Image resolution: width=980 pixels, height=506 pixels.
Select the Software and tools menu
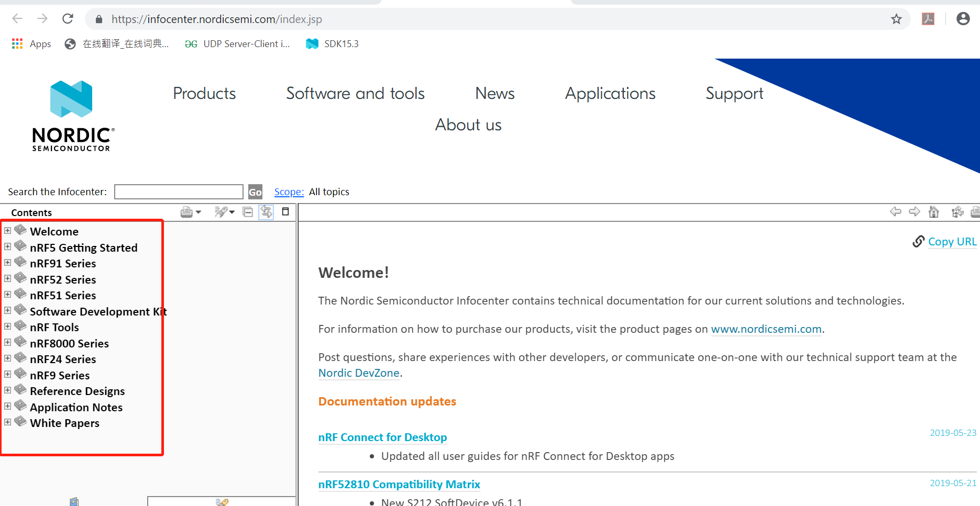tap(355, 93)
